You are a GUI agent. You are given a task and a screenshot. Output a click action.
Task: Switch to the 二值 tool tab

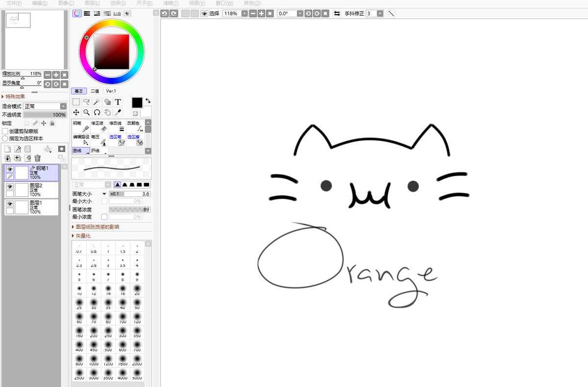pos(95,91)
